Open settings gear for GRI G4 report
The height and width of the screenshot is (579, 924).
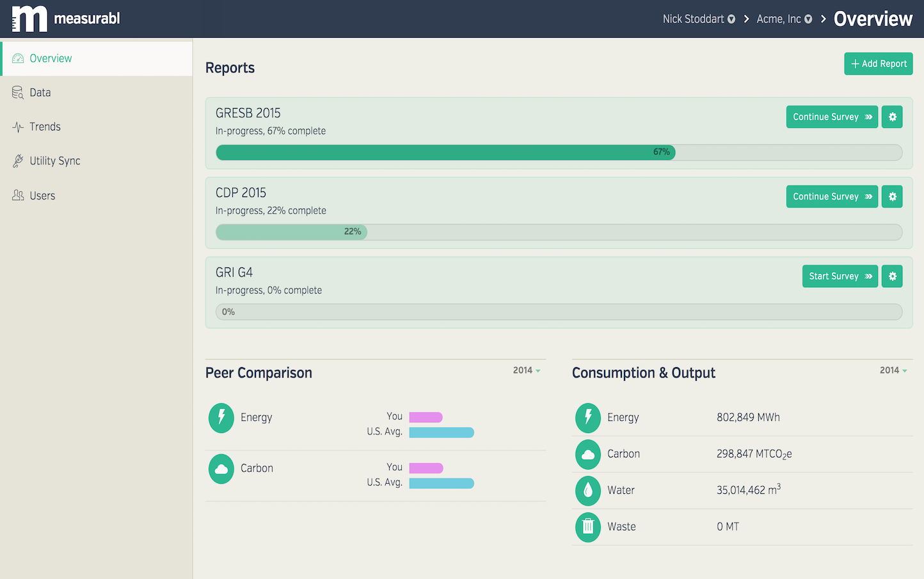892,276
